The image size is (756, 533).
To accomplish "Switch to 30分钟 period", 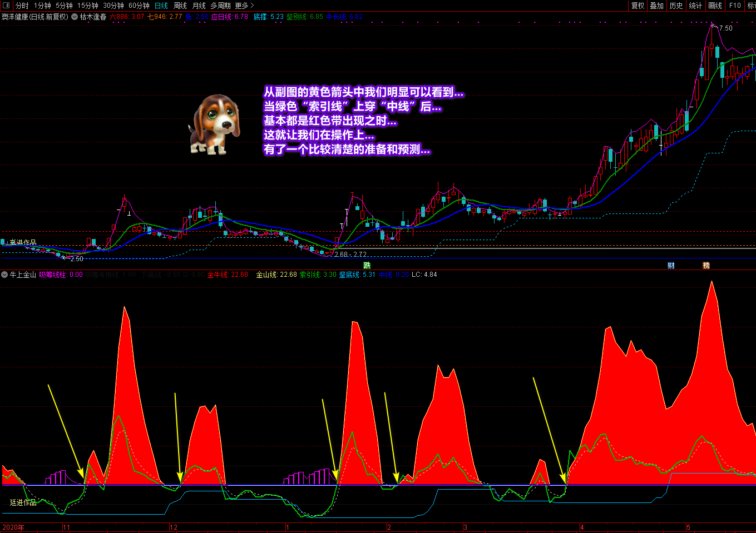I will pyautogui.click(x=113, y=6).
